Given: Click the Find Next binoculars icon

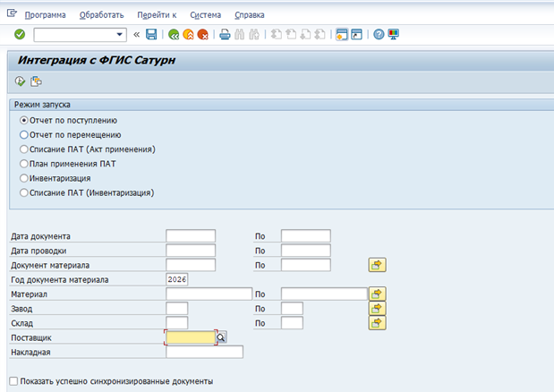Looking at the screenshot, I should click(254, 34).
